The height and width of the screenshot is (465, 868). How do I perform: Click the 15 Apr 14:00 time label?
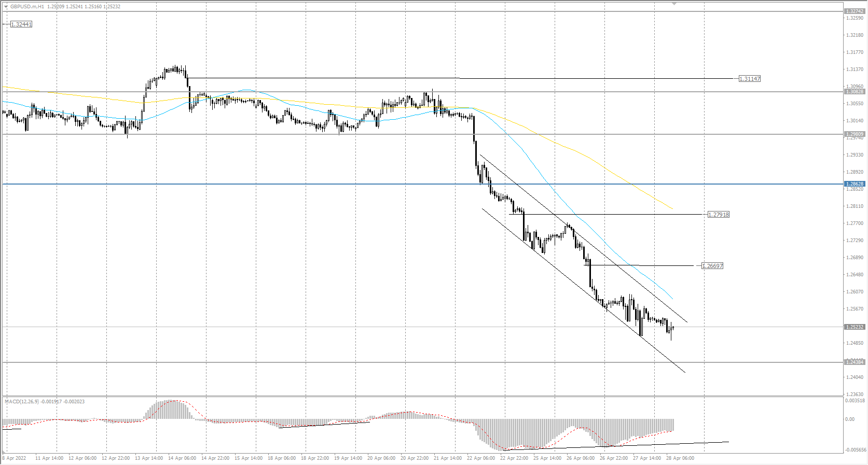pyautogui.click(x=249, y=458)
